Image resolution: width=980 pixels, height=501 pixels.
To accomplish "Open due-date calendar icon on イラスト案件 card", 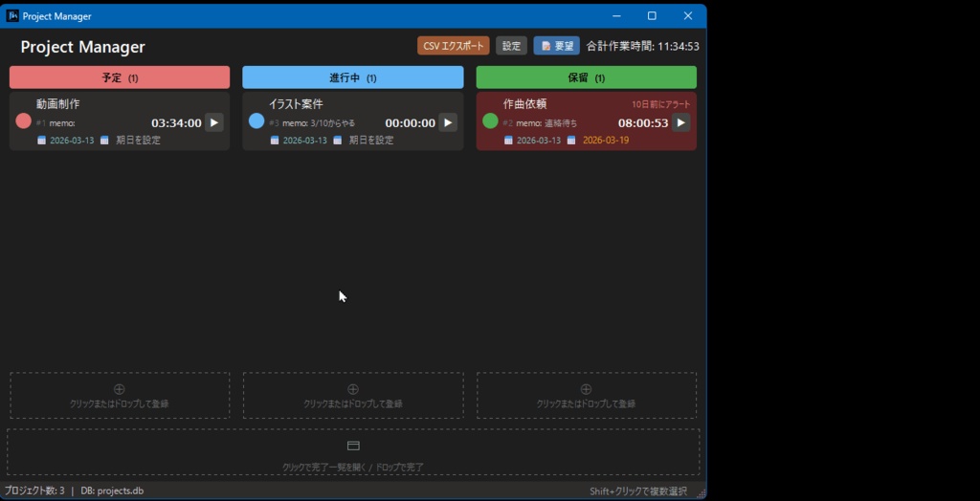I will [338, 141].
